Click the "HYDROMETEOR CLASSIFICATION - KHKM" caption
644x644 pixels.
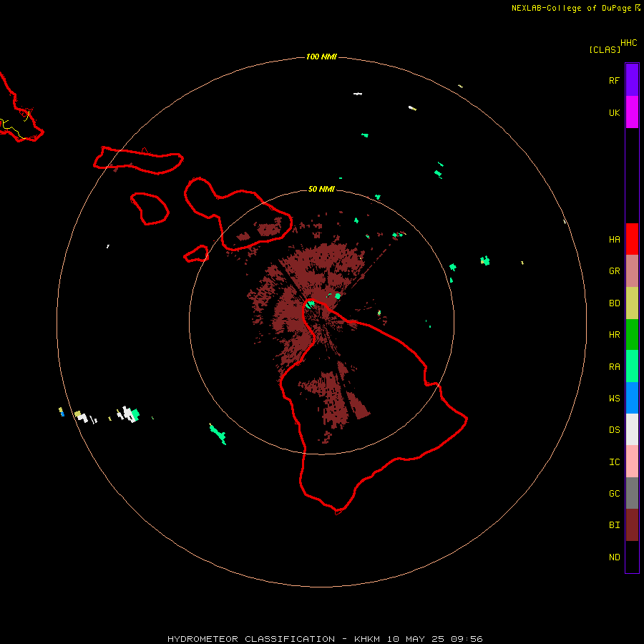(x=273, y=639)
